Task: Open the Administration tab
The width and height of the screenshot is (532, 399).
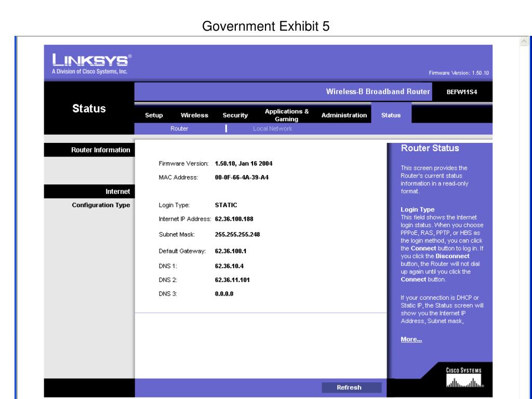Action: tap(344, 115)
